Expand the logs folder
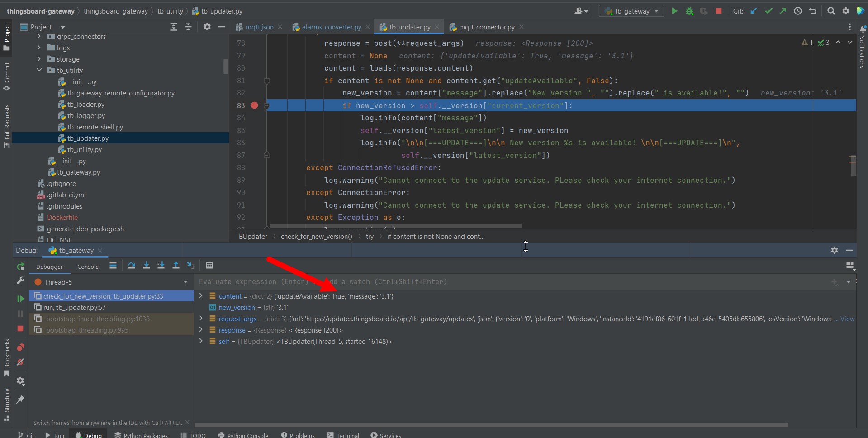Viewport: 868px width, 438px height. 39,48
